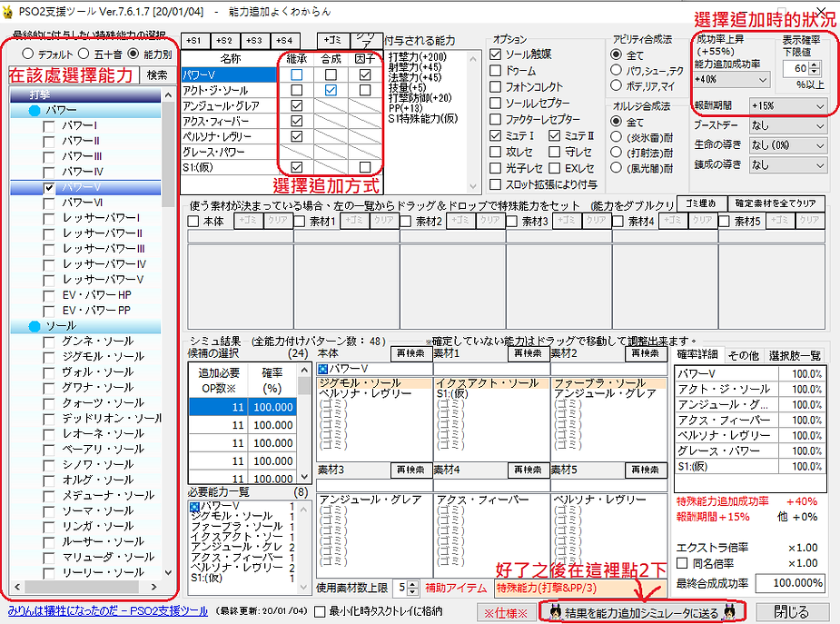Click the ゴミ埋め button

pyautogui.click(x=701, y=203)
